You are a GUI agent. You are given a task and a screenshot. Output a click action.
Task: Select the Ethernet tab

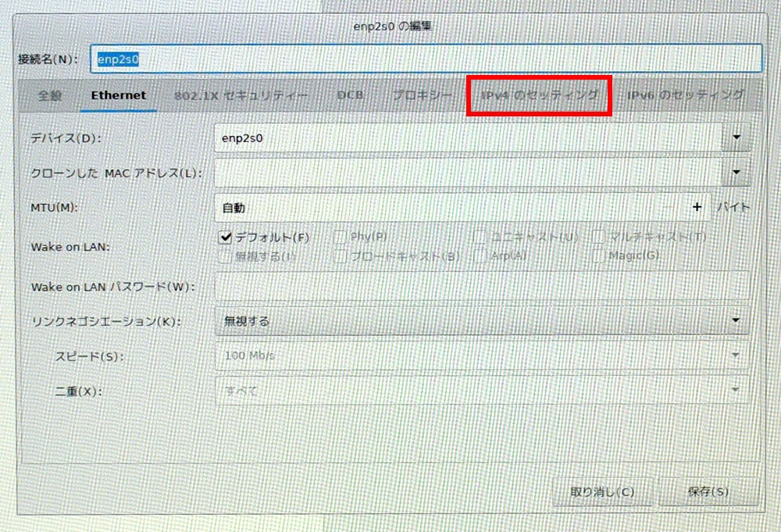click(x=119, y=95)
